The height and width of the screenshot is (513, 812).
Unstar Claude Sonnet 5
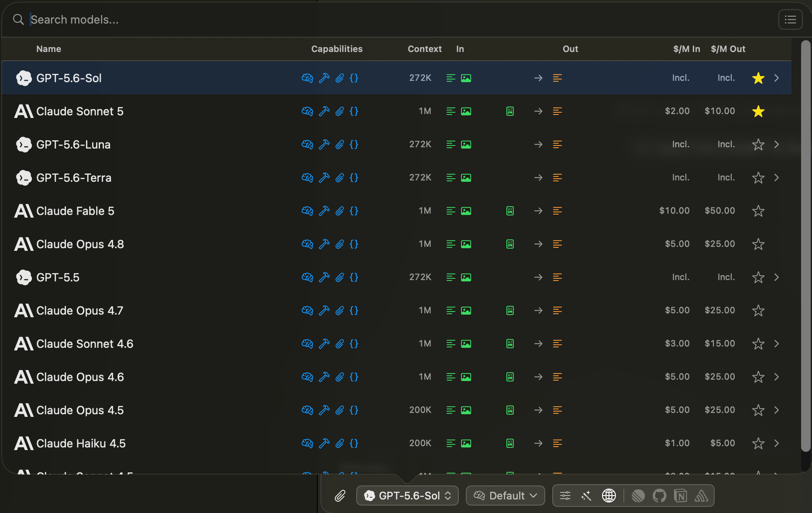758,111
